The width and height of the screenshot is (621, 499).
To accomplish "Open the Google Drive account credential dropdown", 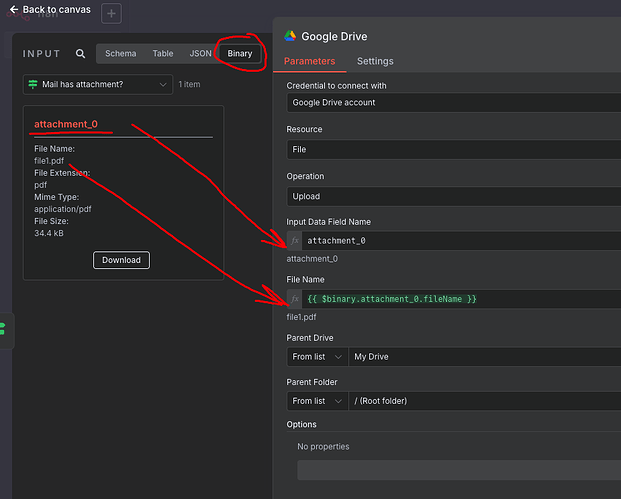I will point(453,103).
